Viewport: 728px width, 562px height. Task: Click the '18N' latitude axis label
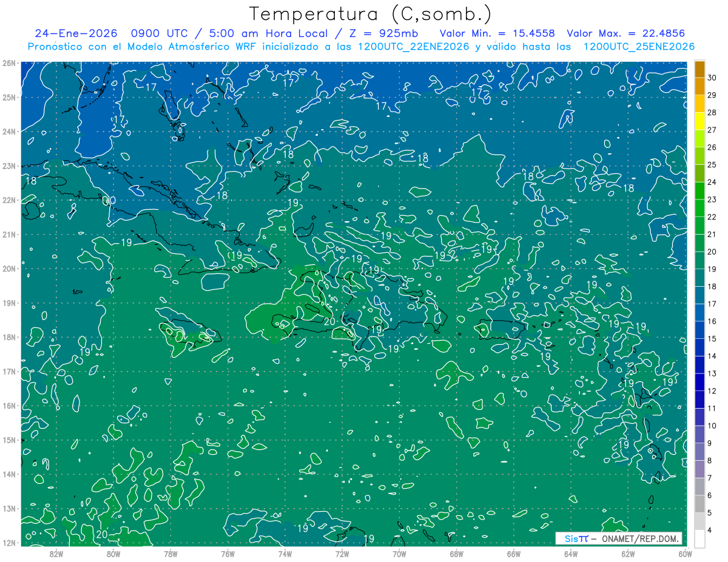point(9,337)
